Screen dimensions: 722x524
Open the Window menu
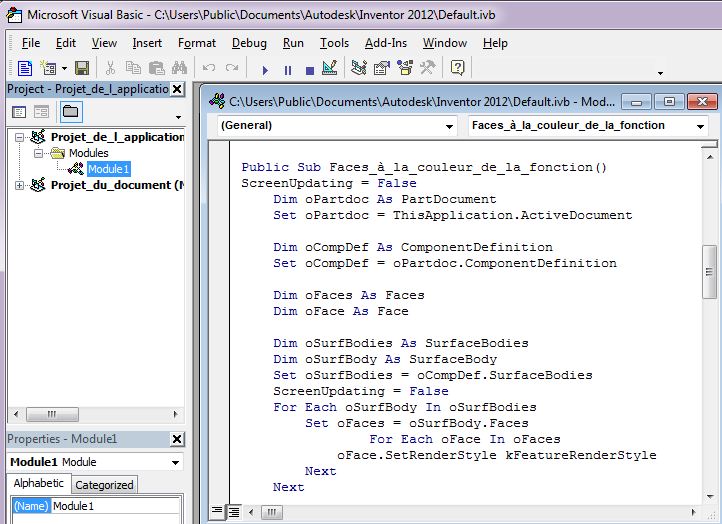tap(445, 43)
